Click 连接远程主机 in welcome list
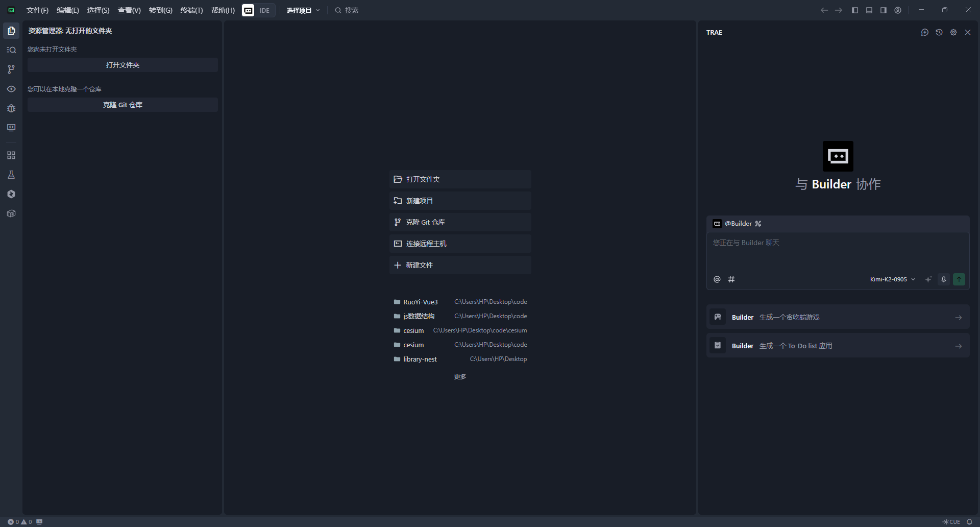980x527 pixels. click(460, 244)
